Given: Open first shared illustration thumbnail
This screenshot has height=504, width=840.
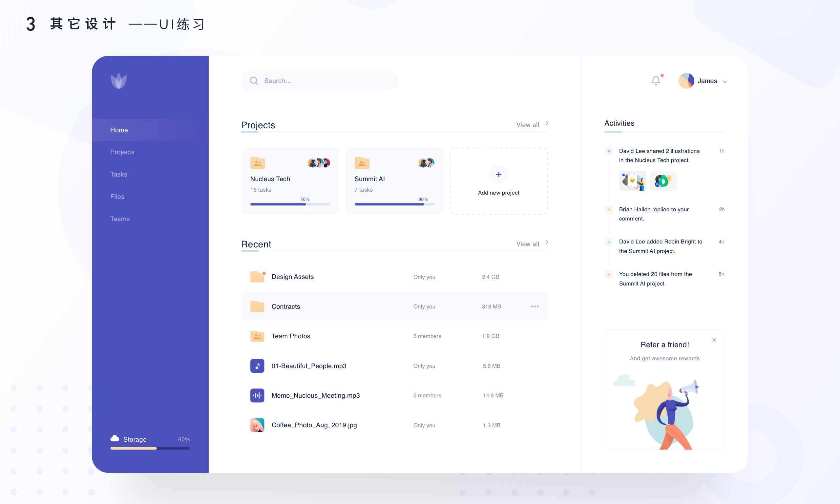Looking at the screenshot, I should [x=632, y=181].
